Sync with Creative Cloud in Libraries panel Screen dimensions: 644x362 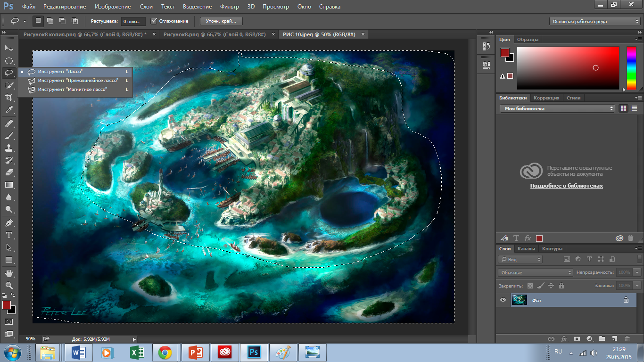(619, 239)
